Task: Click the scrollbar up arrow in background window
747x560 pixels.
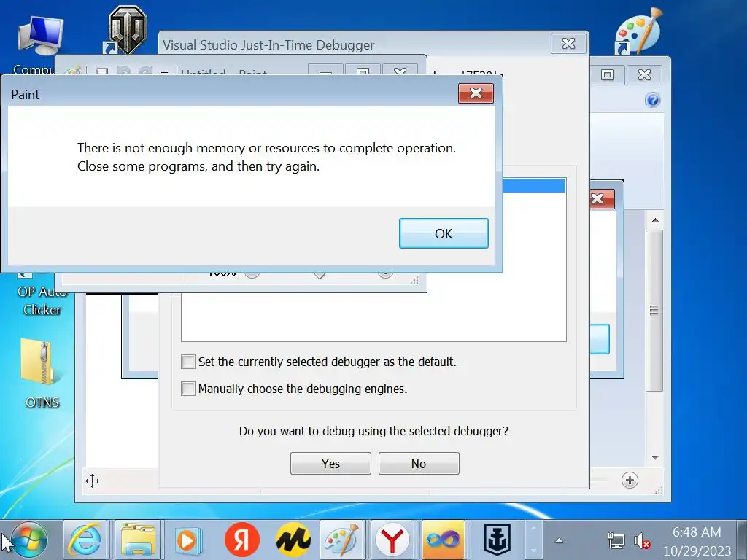Action: point(655,220)
